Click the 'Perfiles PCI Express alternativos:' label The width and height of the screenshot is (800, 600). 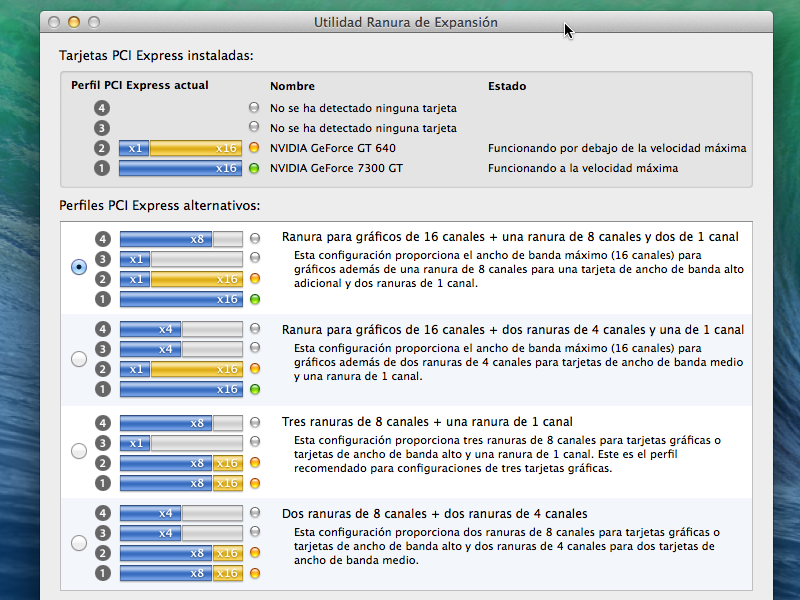click(x=160, y=206)
